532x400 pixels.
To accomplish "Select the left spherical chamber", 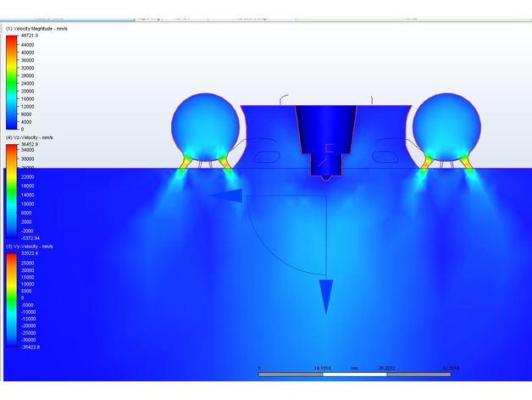I will point(205,121).
